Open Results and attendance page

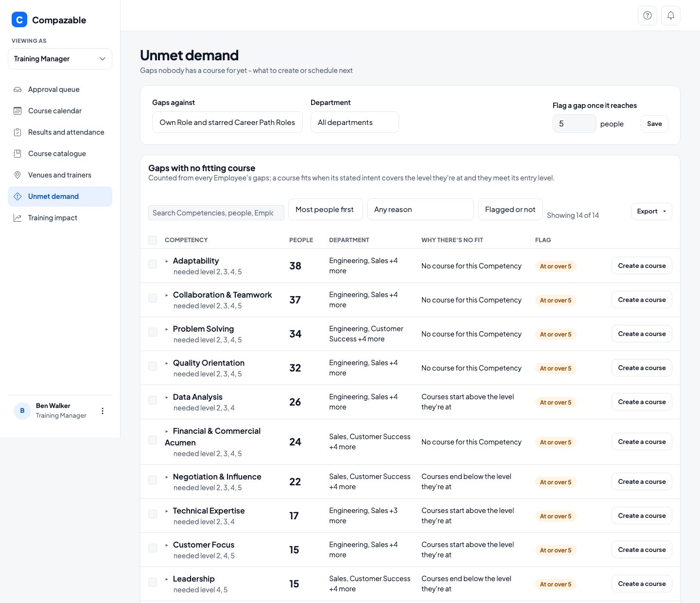[60, 132]
